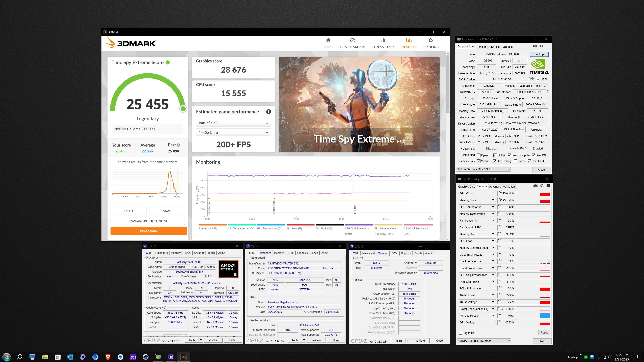Click refresh icon in GPU-Z Sensors window
Screen dimensions: 644x362
(542, 186)
